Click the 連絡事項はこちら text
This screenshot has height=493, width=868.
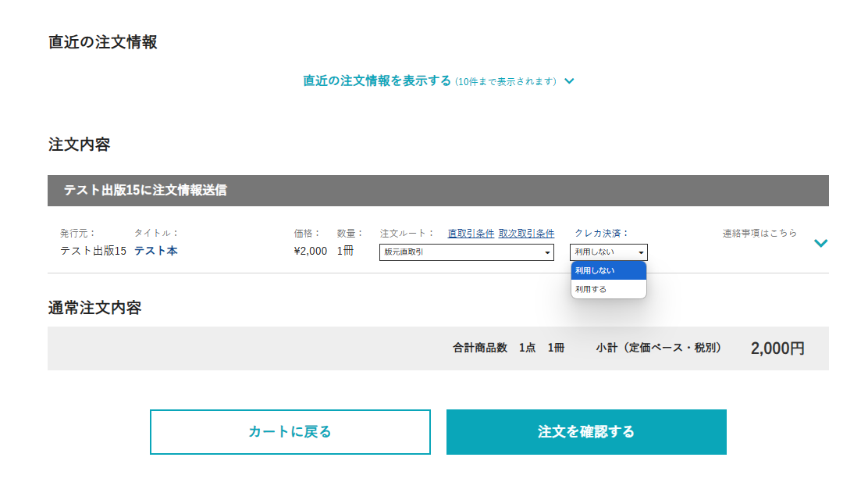759,233
